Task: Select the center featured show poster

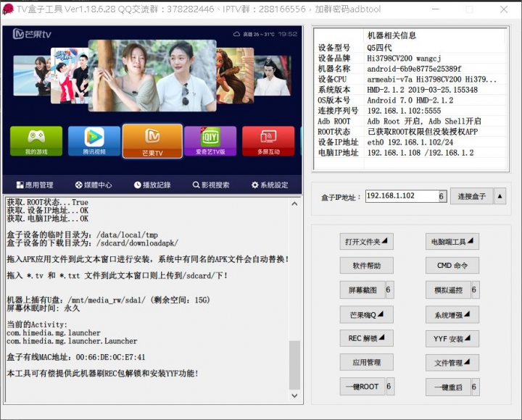Action: click(152, 75)
